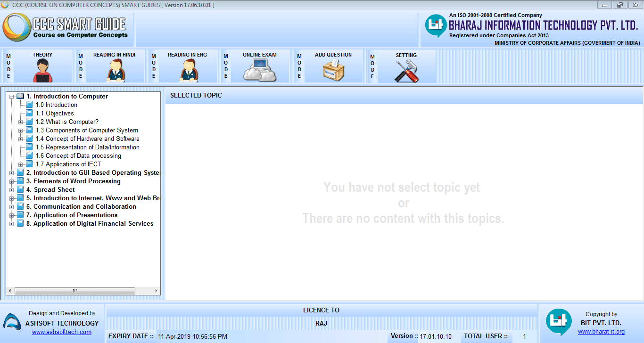The height and width of the screenshot is (343, 644).
Task: Collapse the 1. Introduction to Computer node
Action: click(12, 97)
